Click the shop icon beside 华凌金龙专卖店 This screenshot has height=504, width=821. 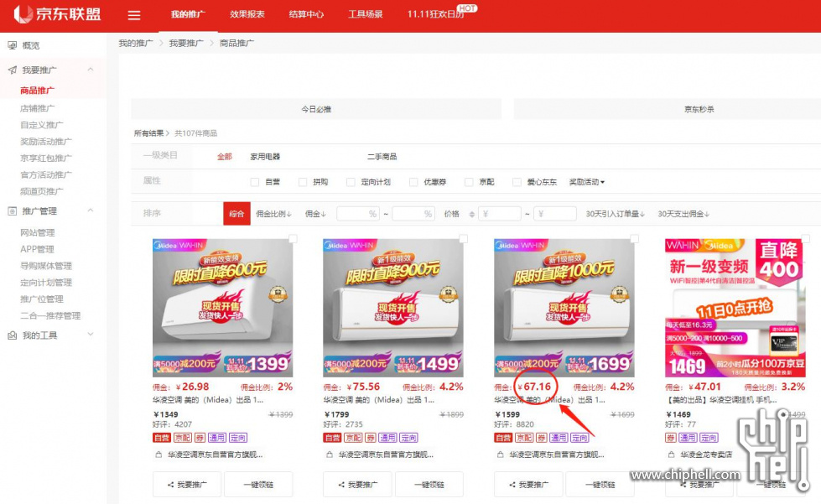(x=671, y=455)
